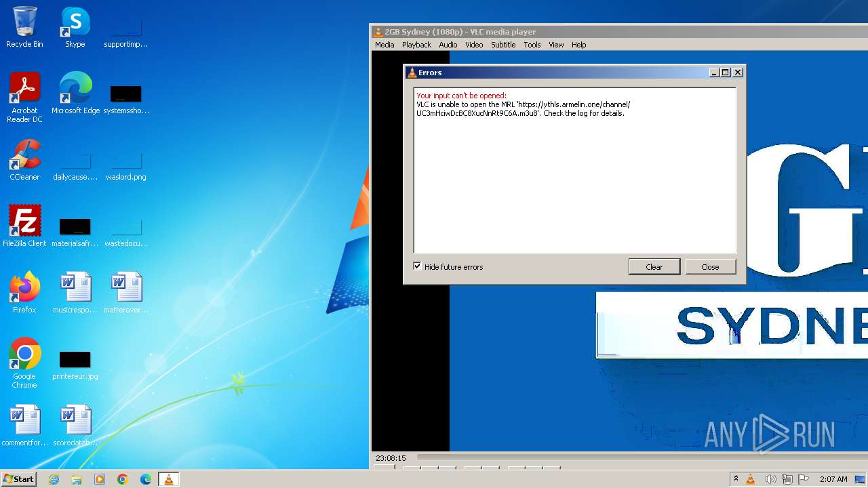Image resolution: width=868 pixels, height=488 pixels.
Task: Select the printereur.jpg file
Action: pos(75,365)
